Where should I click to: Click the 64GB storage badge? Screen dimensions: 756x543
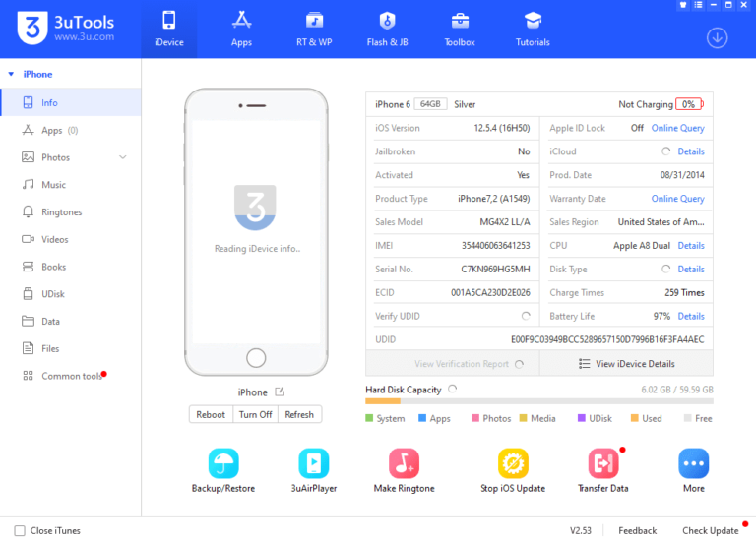click(x=430, y=104)
